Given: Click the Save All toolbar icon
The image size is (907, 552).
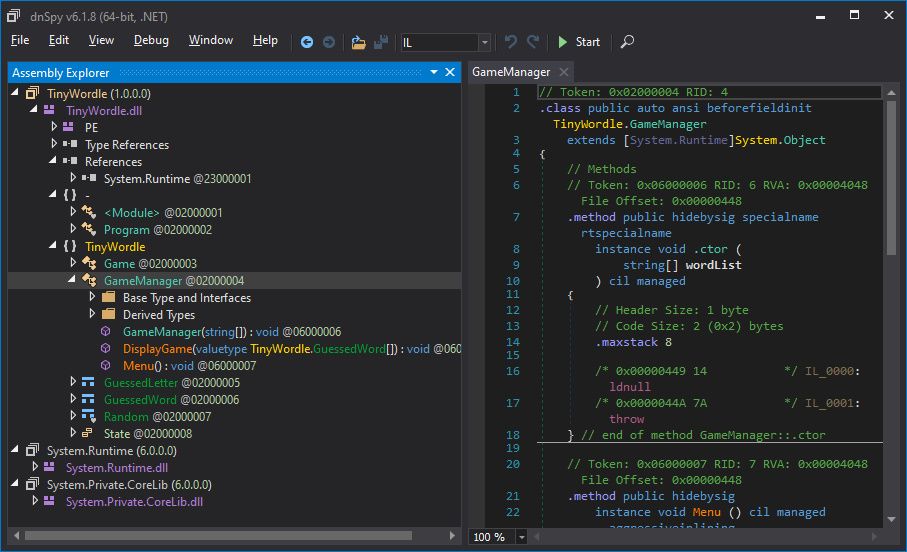Looking at the screenshot, I should coord(380,42).
